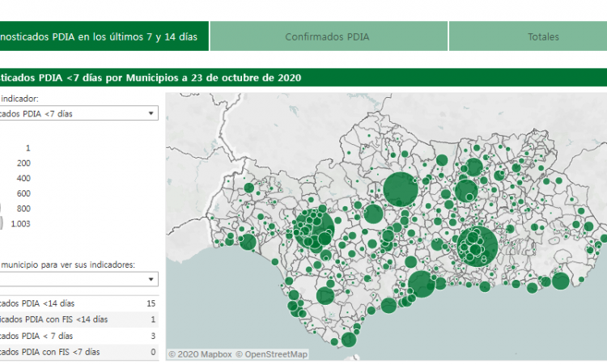Select the Jaén bubble on the map
This screenshot has height=364, width=607.
[466, 192]
